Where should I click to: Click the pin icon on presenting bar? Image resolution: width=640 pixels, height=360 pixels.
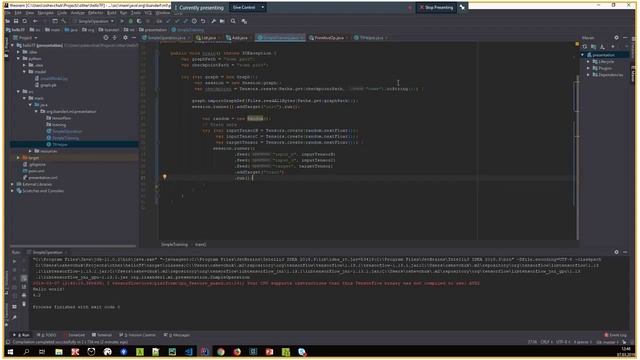[x=462, y=7]
